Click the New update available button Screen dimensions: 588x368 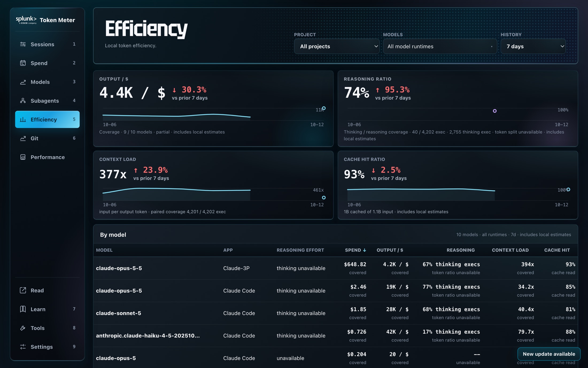[549, 354]
